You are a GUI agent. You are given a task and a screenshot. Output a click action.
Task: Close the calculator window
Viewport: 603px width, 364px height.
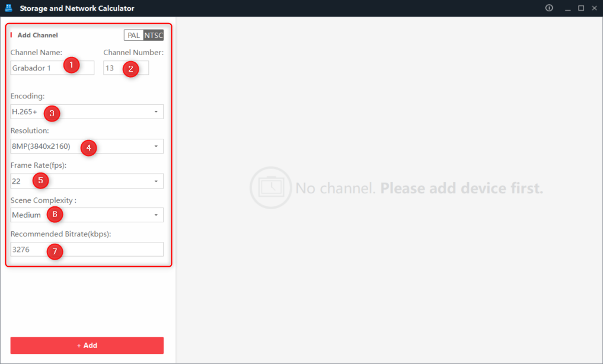594,8
